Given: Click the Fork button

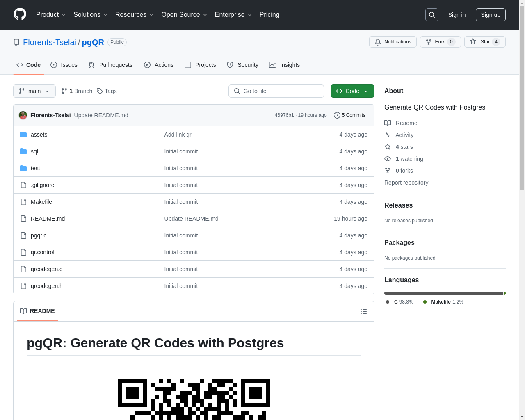Looking at the screenshot, I should click(441, 42).
